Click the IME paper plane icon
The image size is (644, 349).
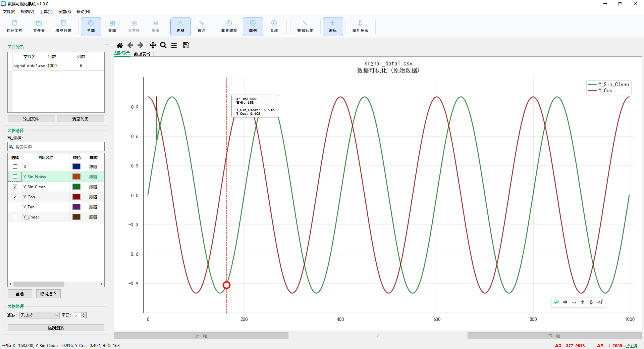point(600,302)
